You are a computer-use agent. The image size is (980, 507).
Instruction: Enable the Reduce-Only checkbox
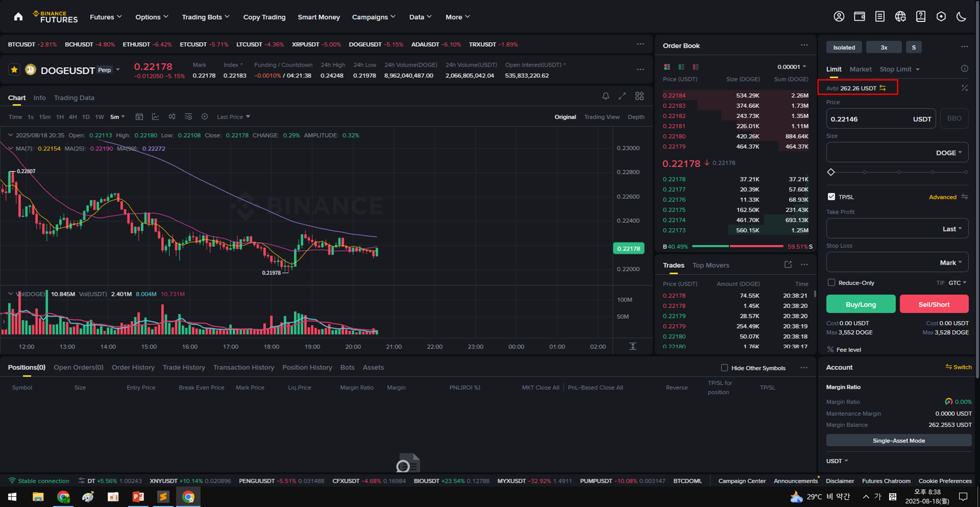pos(831,282)
